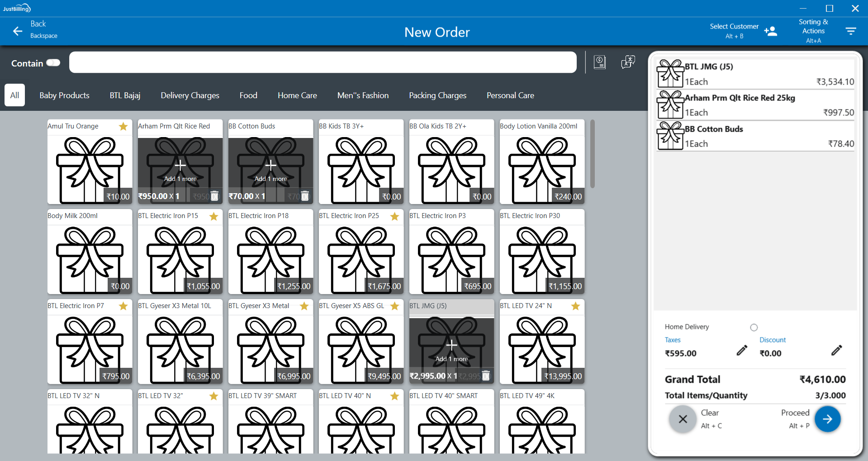The image size is (868, 461).
Task: Open Select Customer add-person icon
Action: tap(770, 31)
